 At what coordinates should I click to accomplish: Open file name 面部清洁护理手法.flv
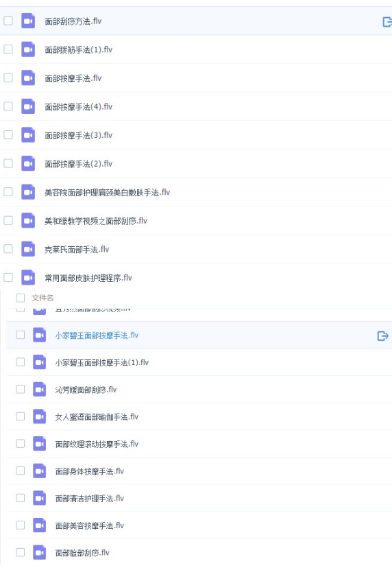pos(90,499)
